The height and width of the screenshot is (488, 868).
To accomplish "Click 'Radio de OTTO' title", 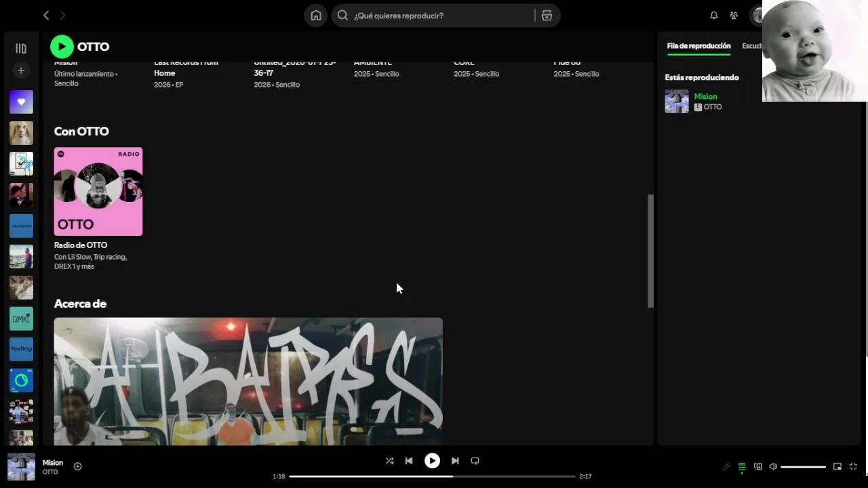I will tap(81, 245).
